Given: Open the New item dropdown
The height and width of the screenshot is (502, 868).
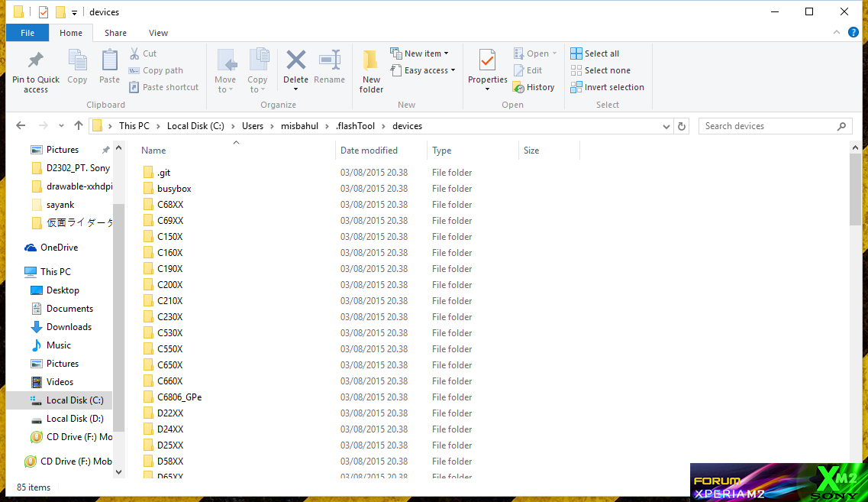Looking at the screenshot, I should pos(422,53).
